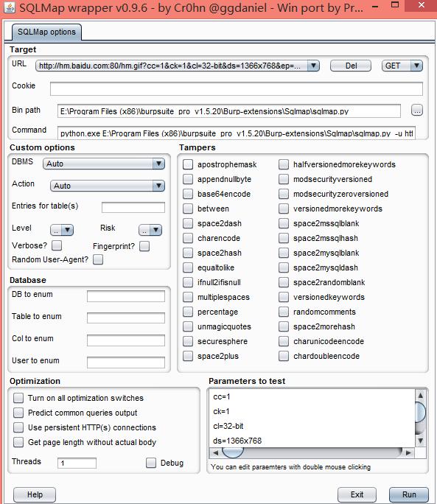
Task: Check the appendnullbyte tamper
Action: [x=188, y=179]
